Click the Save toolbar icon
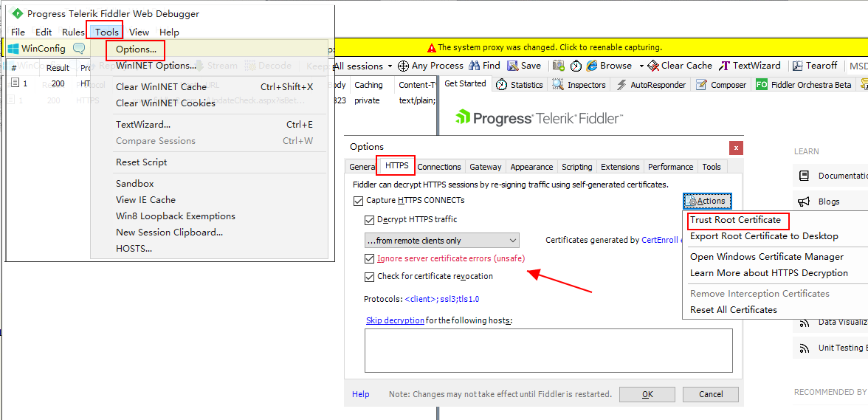The width and height of the screenshot is (868, 420). [x=512, y=66]
